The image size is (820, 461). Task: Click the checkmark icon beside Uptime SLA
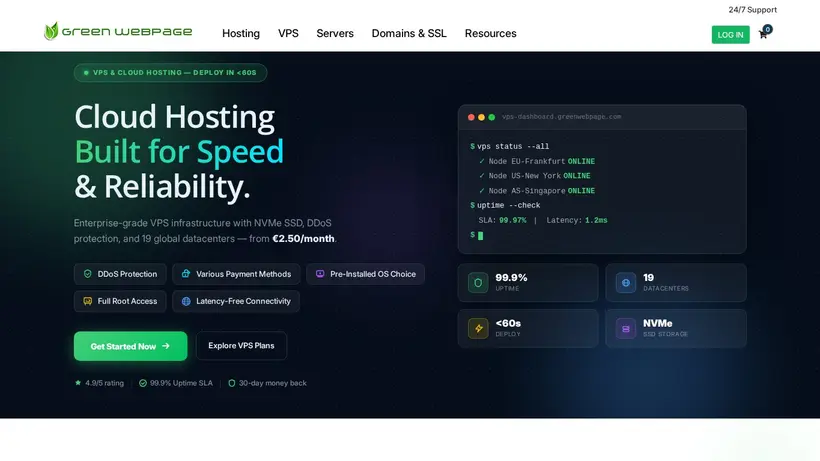pos(143,383)
